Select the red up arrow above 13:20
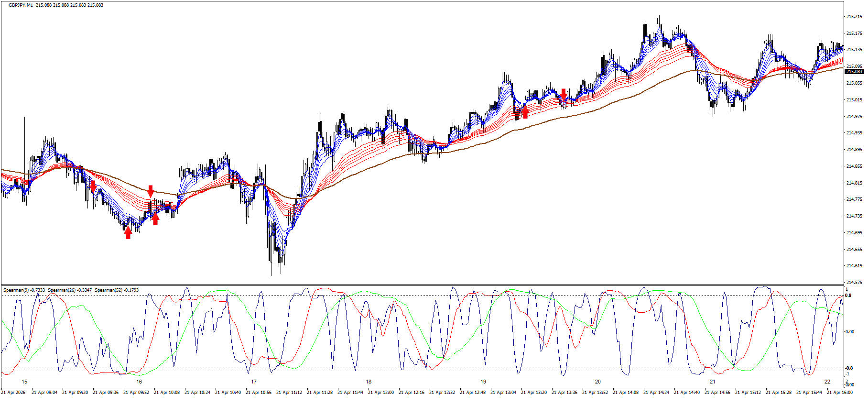Image resolution: width=868 pixels, height=405 pixels. [525, 112]
